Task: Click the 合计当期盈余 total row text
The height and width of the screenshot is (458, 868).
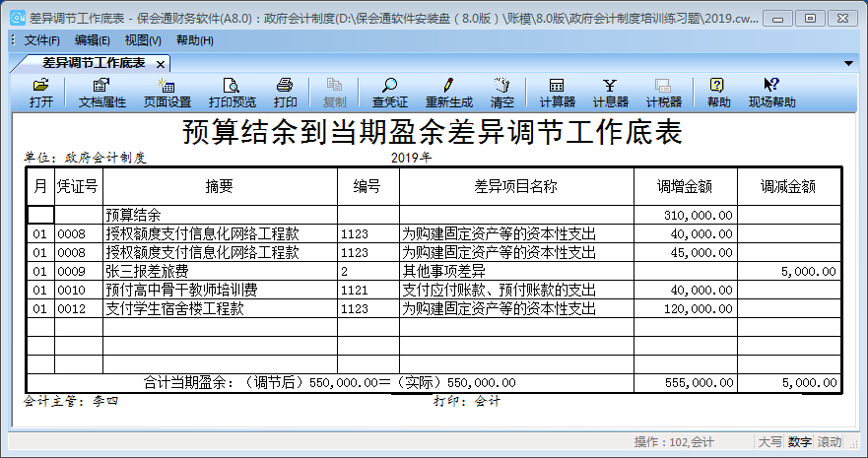Action: pos(329,383)
